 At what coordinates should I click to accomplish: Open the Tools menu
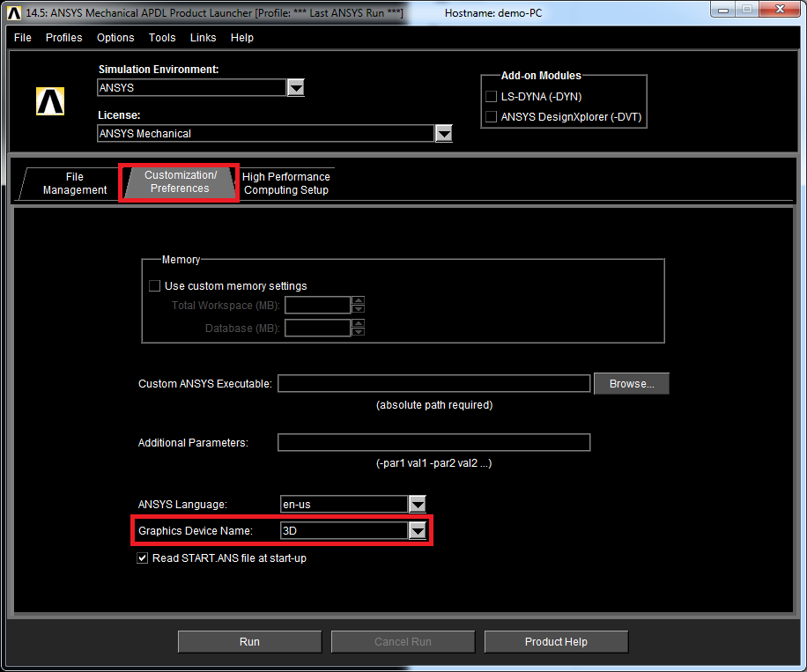[162, 38]
